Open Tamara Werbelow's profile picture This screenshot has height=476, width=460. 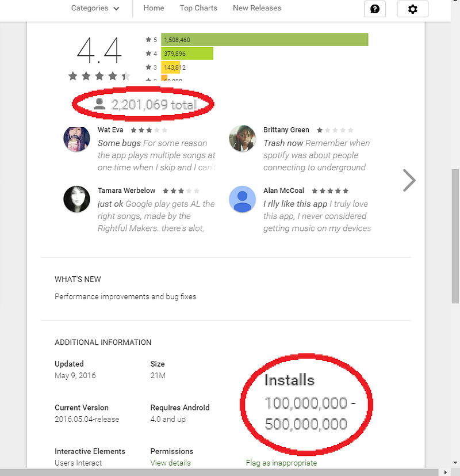tap(76, 199)
